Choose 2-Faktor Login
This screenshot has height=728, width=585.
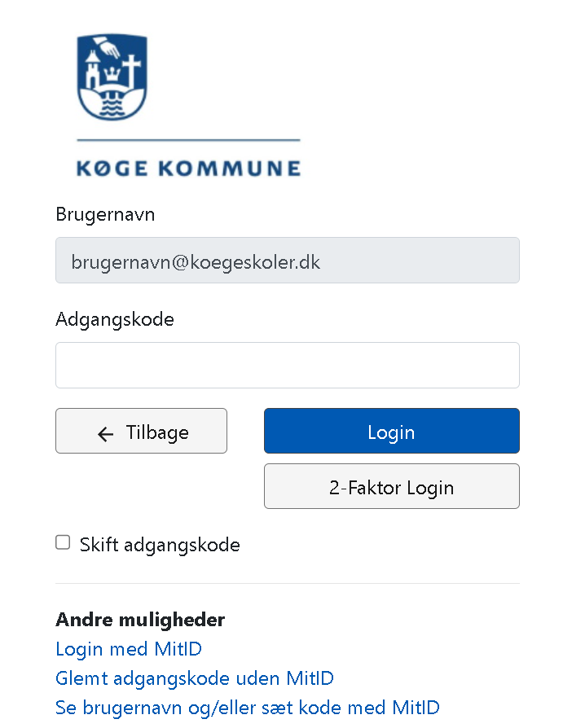391,487
